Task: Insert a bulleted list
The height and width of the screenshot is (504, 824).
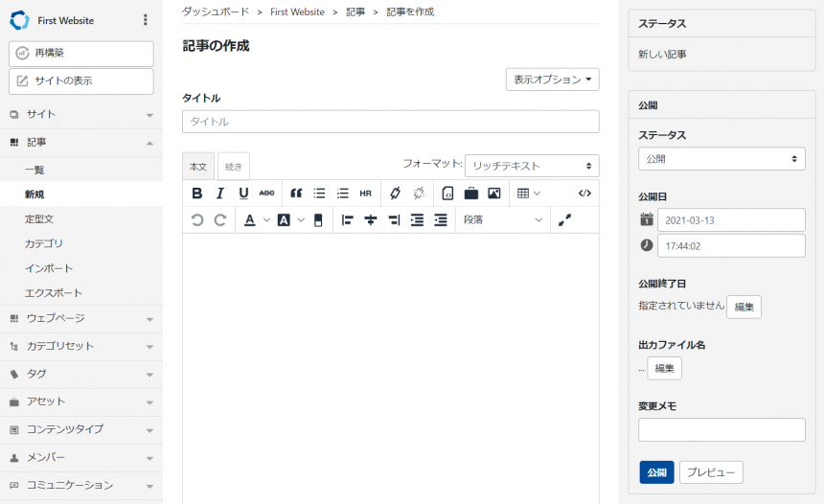Action: [319, 194]
